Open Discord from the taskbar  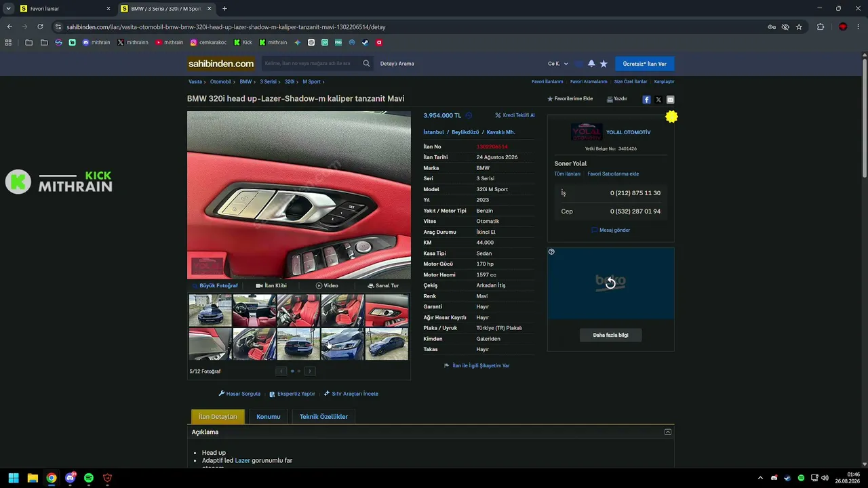[70, 478]
